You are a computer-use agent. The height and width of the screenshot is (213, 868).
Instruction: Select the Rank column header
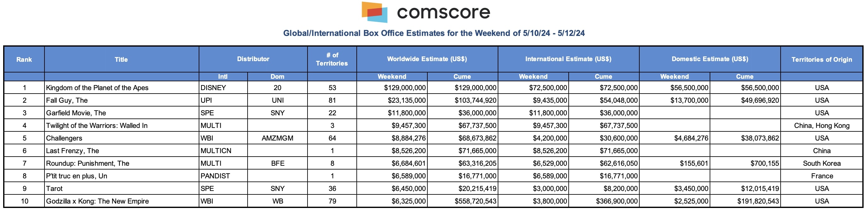[x=24, y=60]
